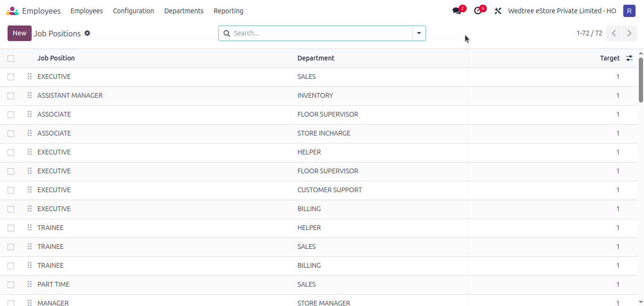The height and width of the screenshot is (306, 644).
Task: Select the EXECUTIVE SALES row checkbox
Action: [x=11, y=76]
